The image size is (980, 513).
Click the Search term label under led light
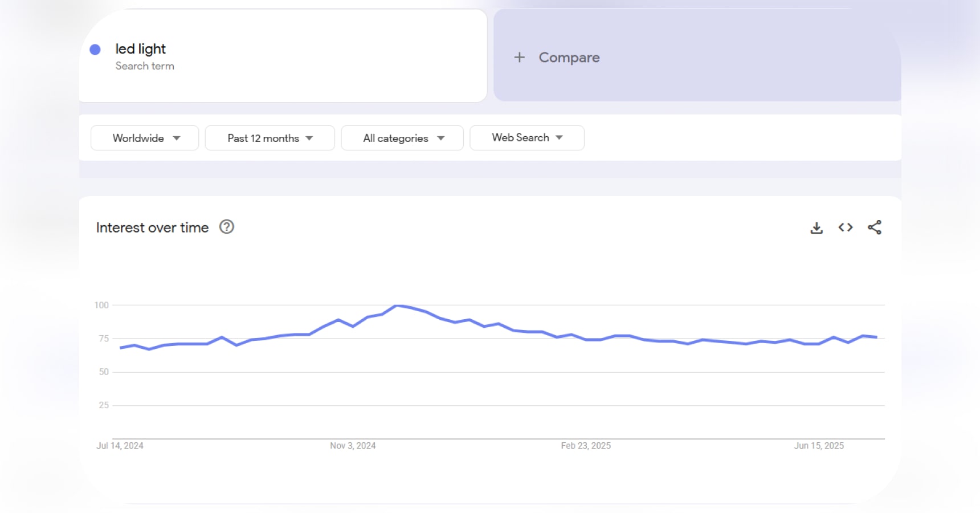[145, 66]
